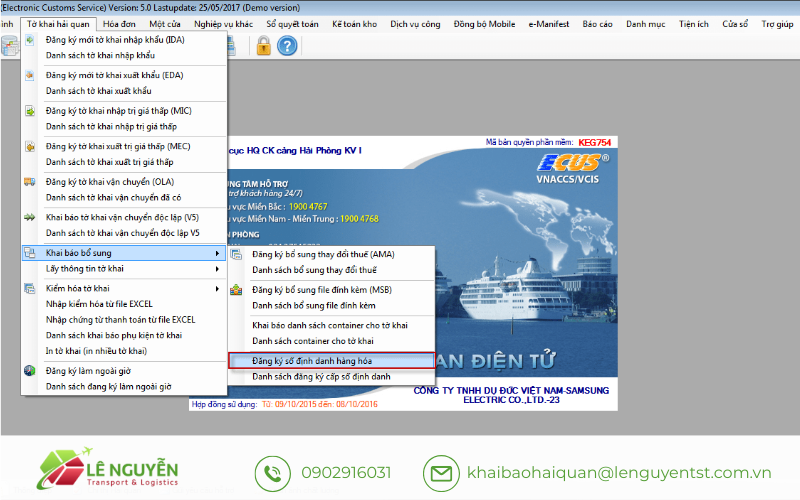Open the blue question mark help icon
This screenshot has height=500, width=800.
(x=287, y=46)
